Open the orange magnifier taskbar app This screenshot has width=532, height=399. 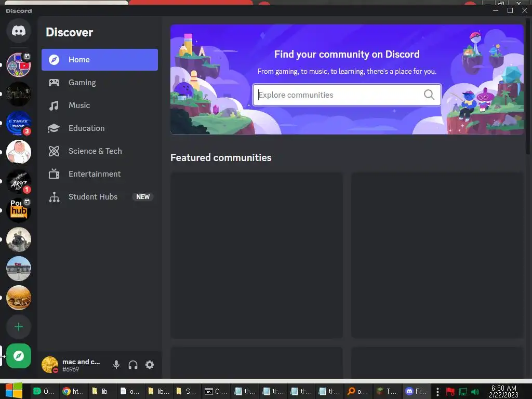(358, 391)
